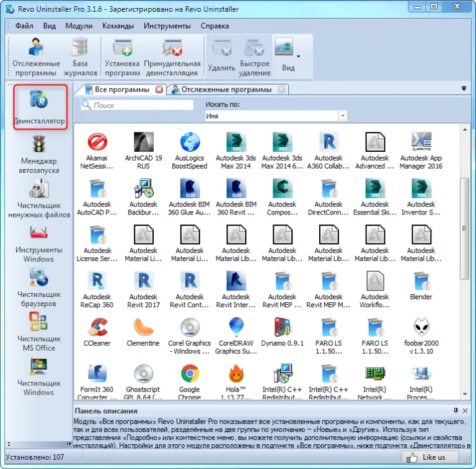Open the Инструменты menu
The height and width of the screenshot is (469, 476).
click(167, 26)
